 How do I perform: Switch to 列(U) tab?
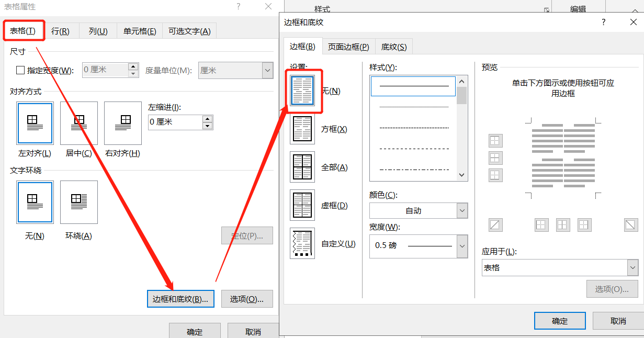tap(98, 31)
